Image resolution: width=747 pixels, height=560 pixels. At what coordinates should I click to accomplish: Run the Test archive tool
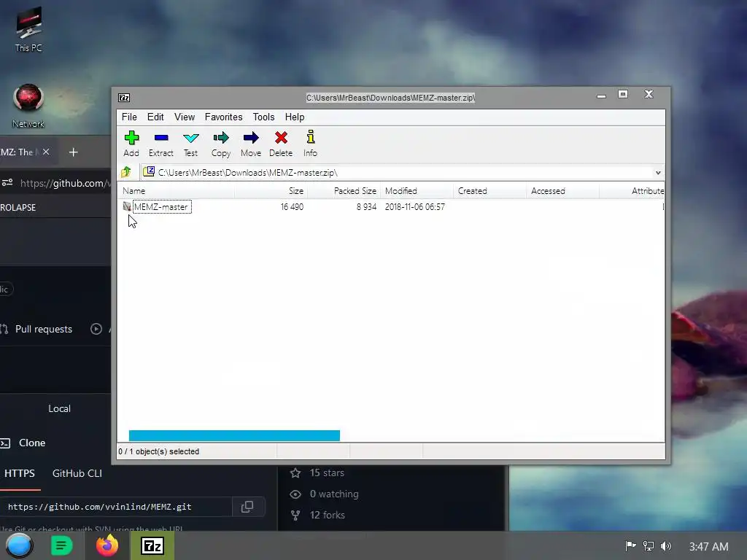pyautogui.click(x=190, y=144)
